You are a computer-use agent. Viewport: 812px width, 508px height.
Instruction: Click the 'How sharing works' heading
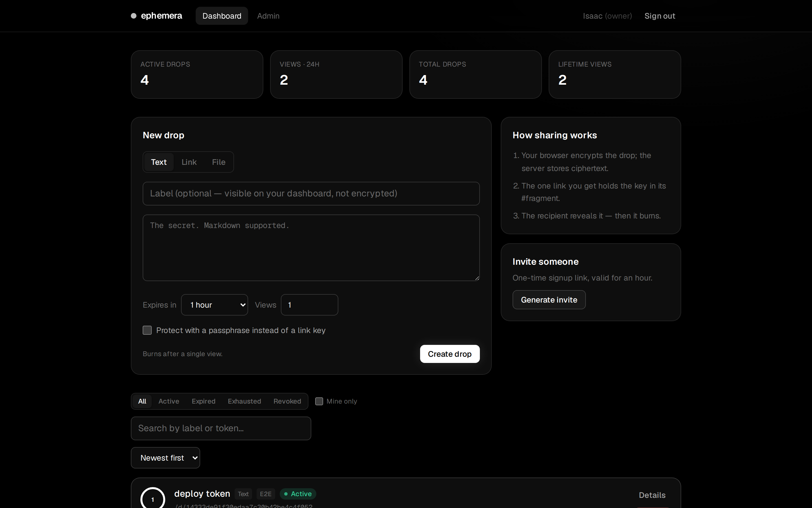555,135
